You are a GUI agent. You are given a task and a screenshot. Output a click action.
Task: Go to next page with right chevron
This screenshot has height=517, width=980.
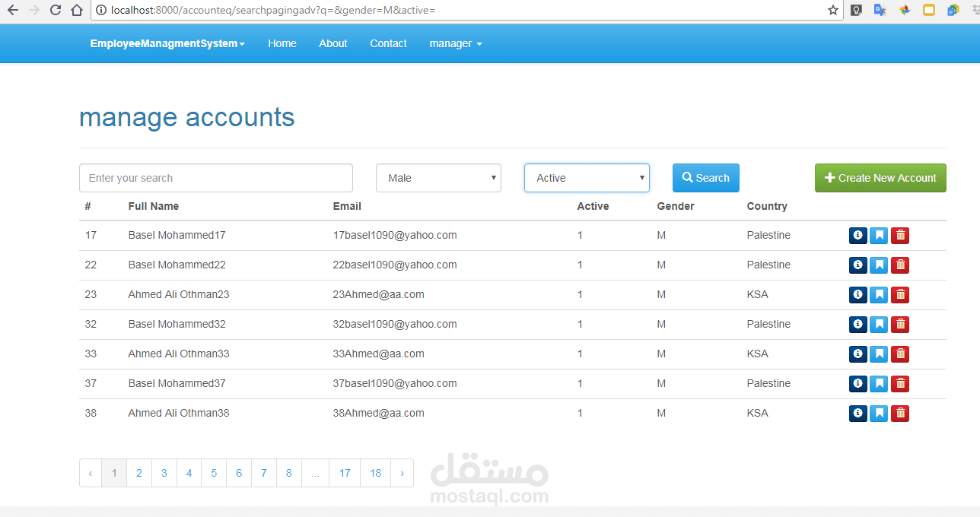coord(402,473)
